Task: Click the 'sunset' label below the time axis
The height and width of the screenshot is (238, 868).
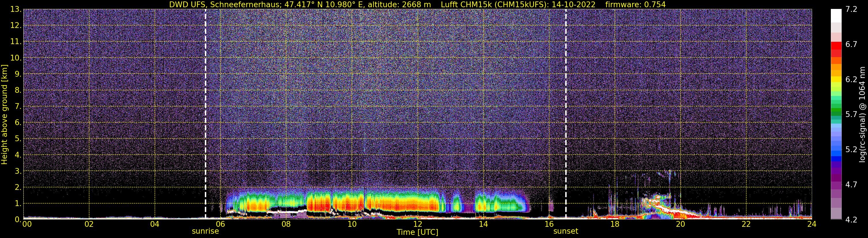Action: click(x=566, y=231)
